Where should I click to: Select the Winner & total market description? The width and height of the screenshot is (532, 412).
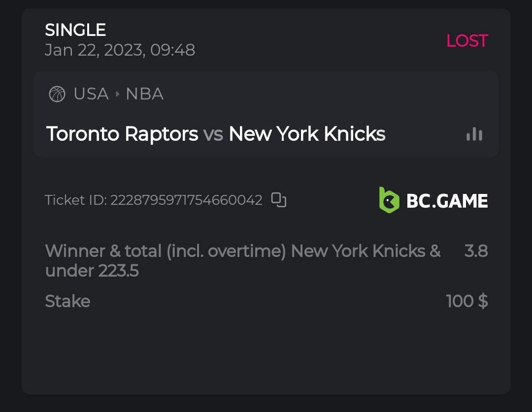click(242, 251)
